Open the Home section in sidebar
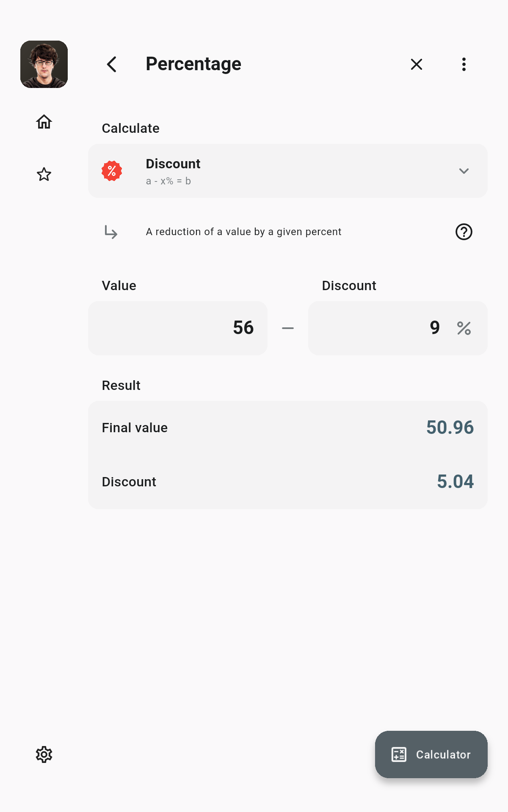 point(44,122)
